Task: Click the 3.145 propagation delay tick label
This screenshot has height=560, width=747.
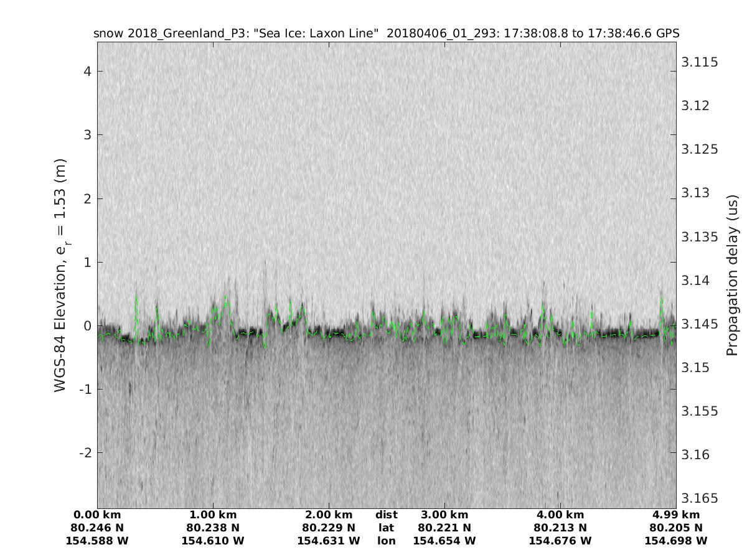Action: [x=700, y=324]
